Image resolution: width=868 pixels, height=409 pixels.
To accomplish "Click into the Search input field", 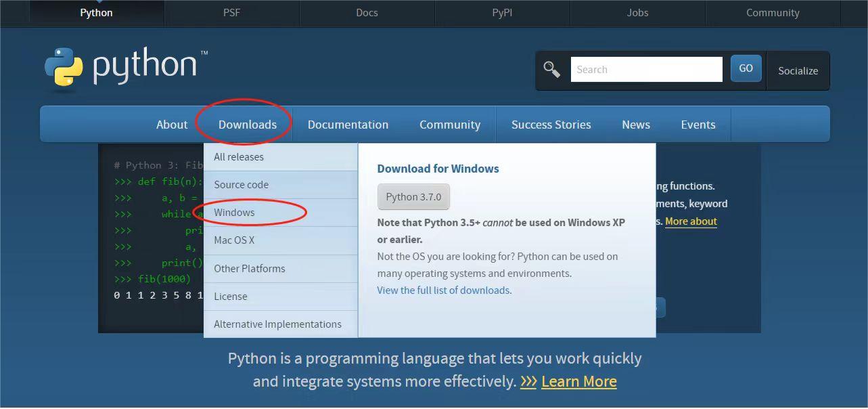I will [x=646, y=69].
